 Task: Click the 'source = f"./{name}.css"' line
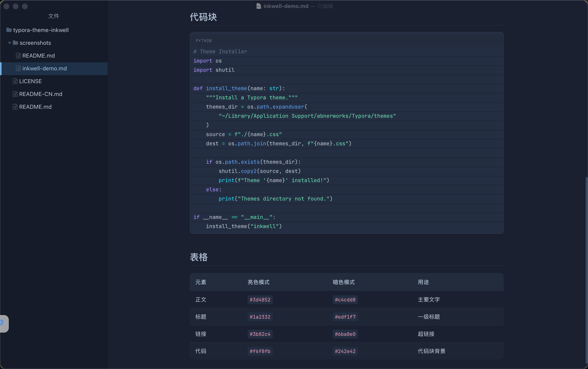pyautogui.click(x=244, y=135)
